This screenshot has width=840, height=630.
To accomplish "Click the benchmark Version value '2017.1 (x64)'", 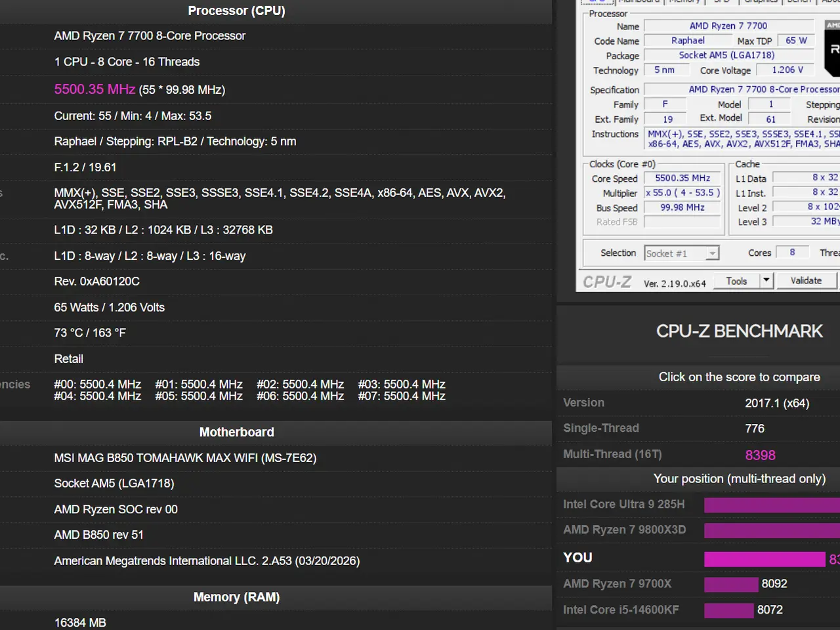I will [x=777, y=404].
